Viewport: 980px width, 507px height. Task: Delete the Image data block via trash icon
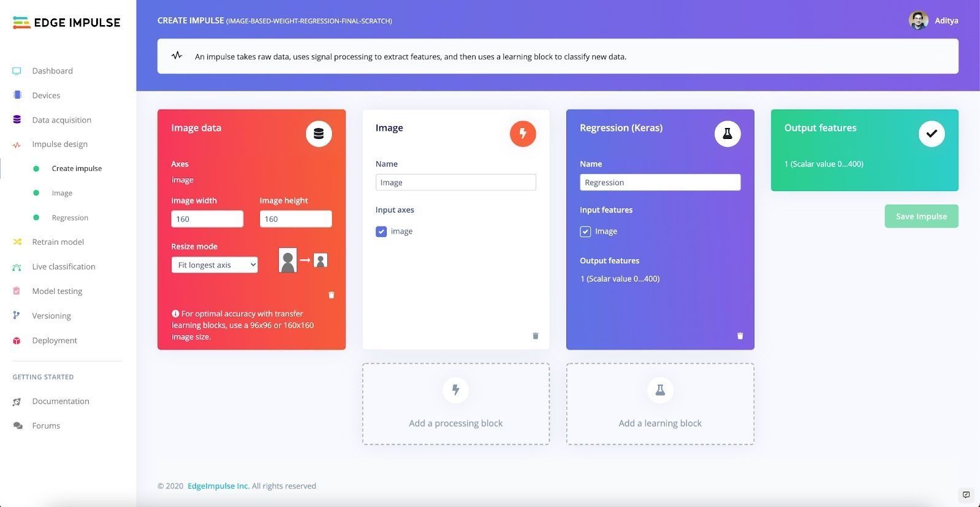(332, 295)
